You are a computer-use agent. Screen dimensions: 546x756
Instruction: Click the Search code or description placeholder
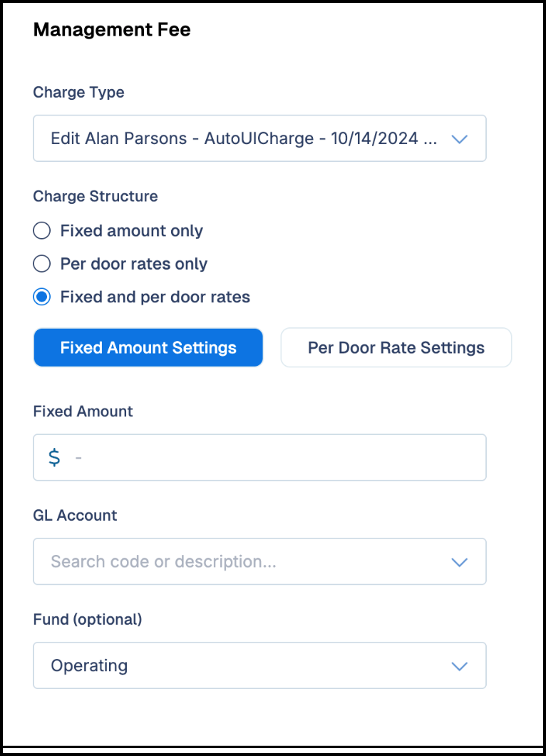(x=164, y=562)
